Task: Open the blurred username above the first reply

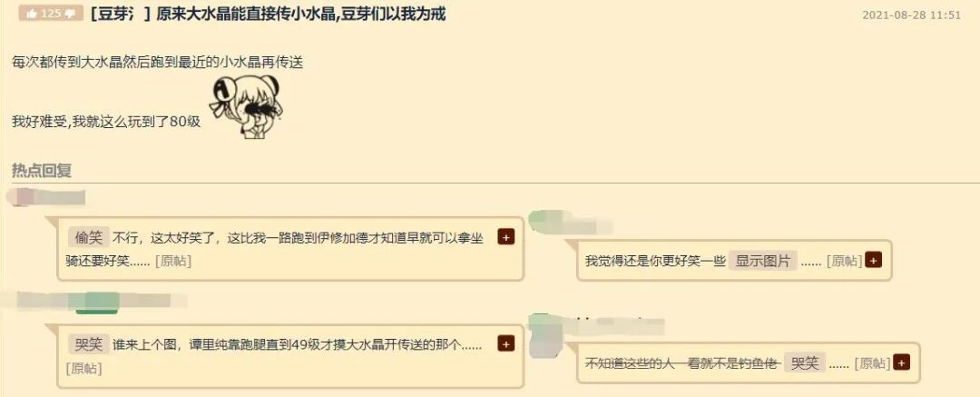Action: point(46,198)
